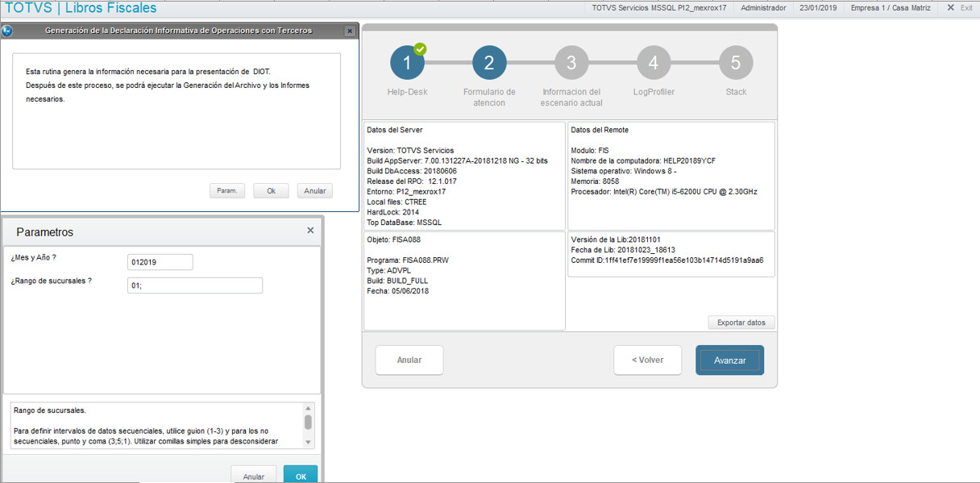The height and width of the screenshot is (483, 980).
Task: Select step 2 Formulario de atencion circle
Action: (489, 63)
